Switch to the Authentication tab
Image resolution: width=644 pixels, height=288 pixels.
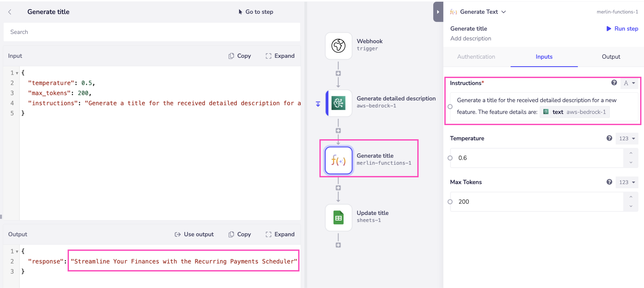coord(476,57)
